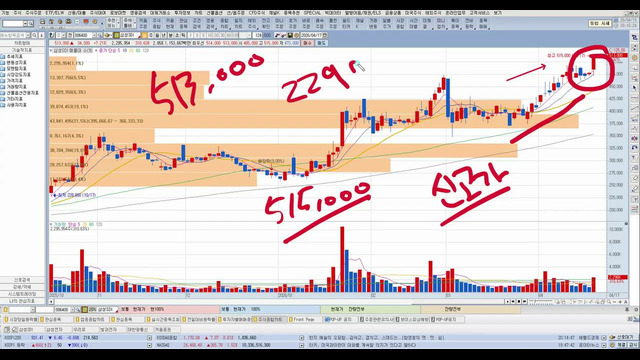
Task: Open the ETF/ELW menu
Action: click(55, 13)
